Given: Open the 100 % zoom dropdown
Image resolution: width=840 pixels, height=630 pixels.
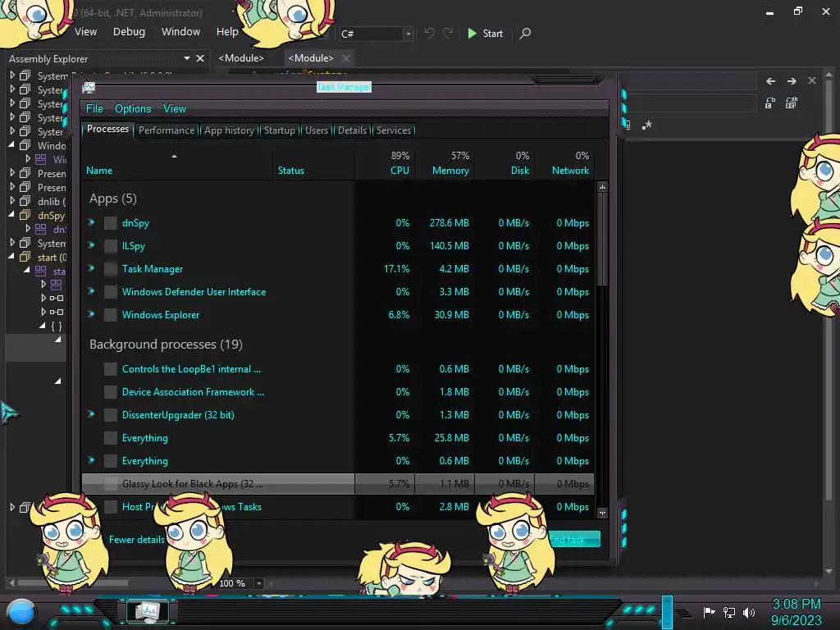Looking at the screenshot, I should coord(258,583).
